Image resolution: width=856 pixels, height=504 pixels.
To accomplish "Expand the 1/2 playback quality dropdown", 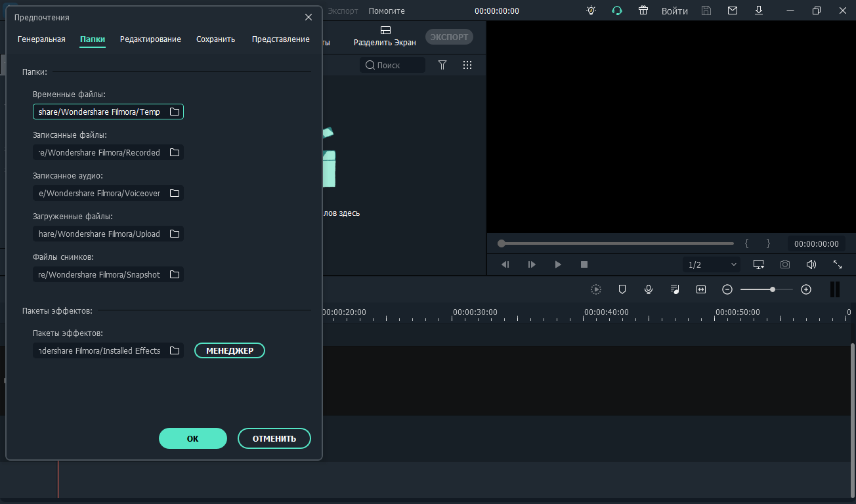I will click(712, 264).
